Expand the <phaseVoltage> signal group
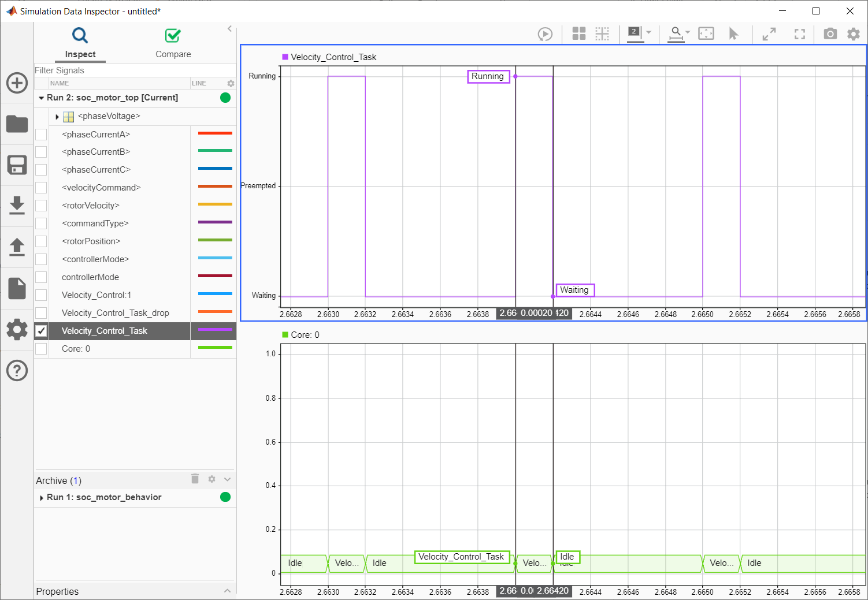 tap(57, 117)
